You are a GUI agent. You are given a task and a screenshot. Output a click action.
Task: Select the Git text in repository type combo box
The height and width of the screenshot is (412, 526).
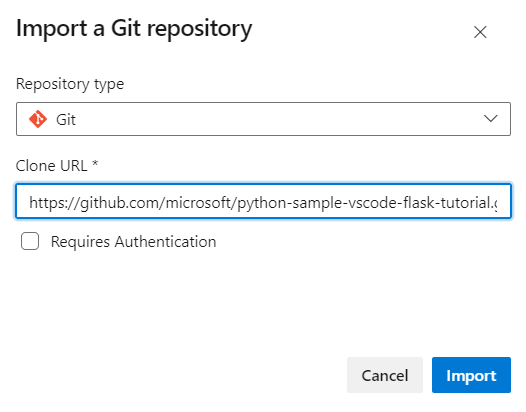66,120
